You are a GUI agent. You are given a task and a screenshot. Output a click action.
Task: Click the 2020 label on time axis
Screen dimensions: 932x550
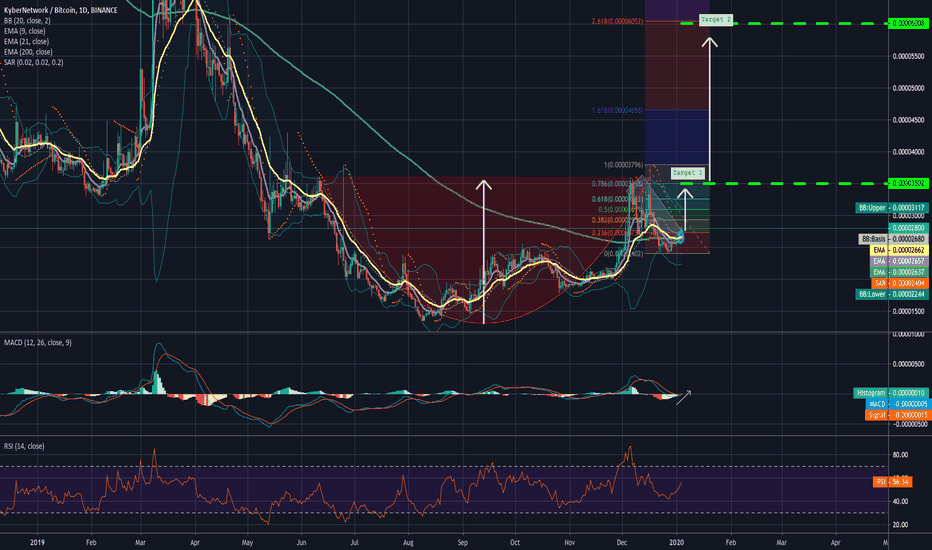[x=676, y=542]
